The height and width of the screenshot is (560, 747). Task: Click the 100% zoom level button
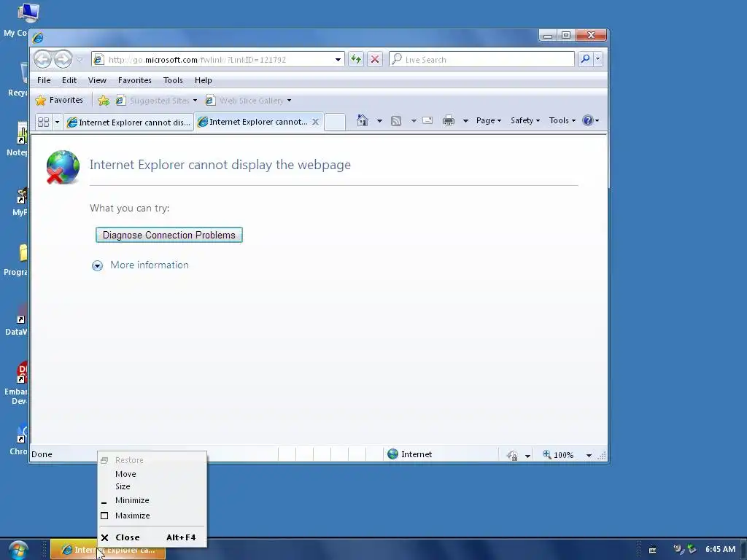coord(558,455)
